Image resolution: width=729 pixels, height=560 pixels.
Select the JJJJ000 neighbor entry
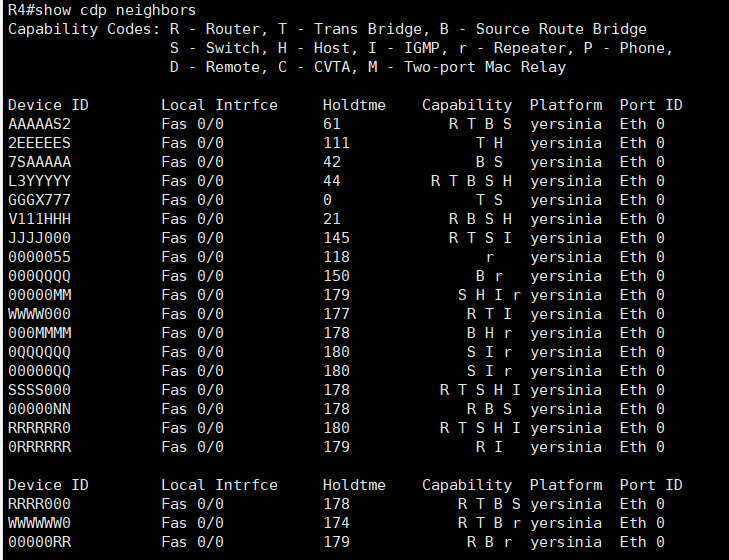pyautogui.click(x=39, y=238)
